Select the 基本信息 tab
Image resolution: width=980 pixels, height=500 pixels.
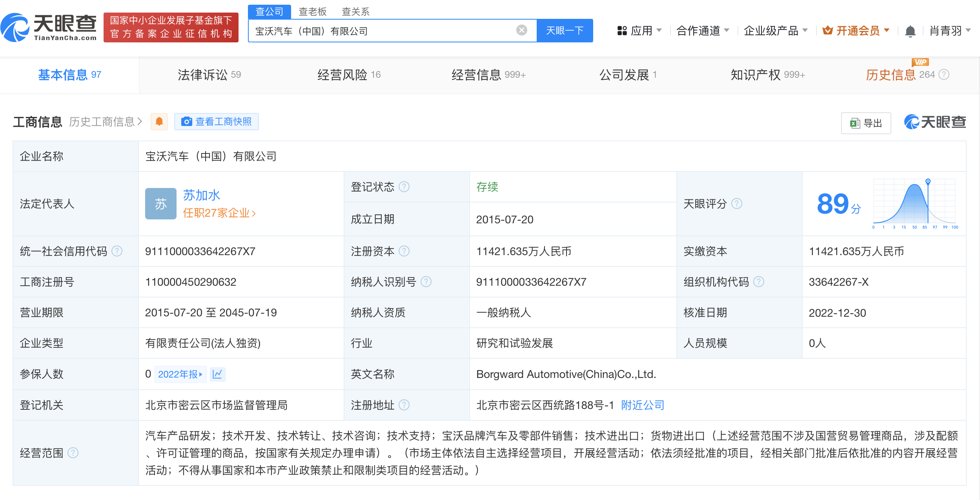coord(69,75)
